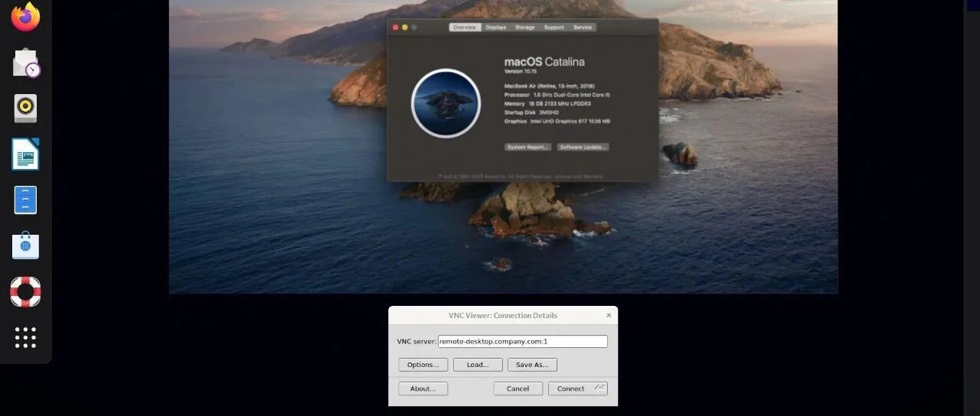Open Ubuntu Software store icon
The width and height of the screenshot is (980, 416).
point(25,245)
